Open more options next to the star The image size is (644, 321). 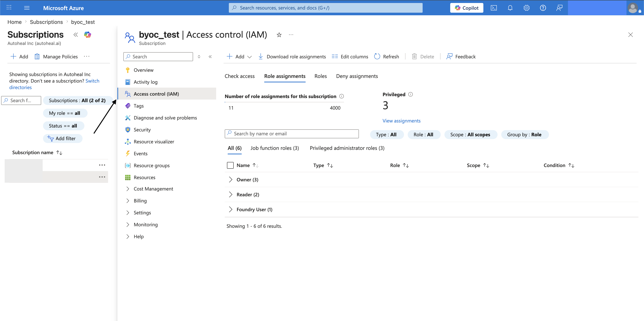coord(291,35)
